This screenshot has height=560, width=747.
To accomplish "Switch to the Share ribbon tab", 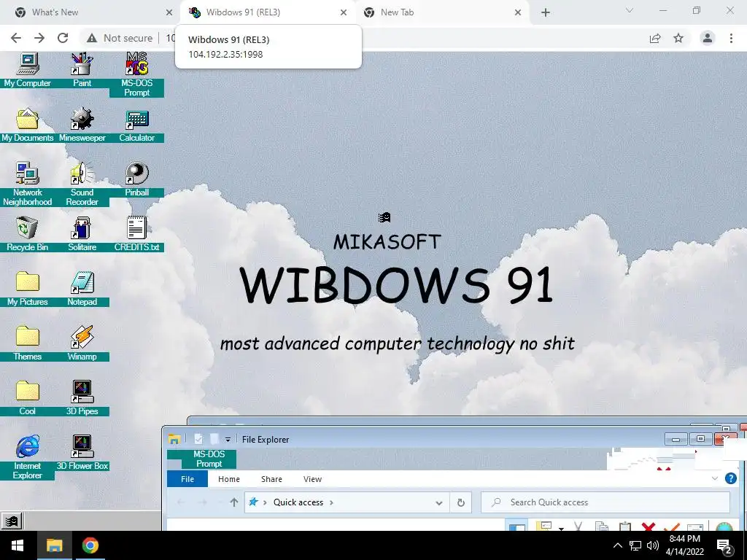I will pos(271,479).
